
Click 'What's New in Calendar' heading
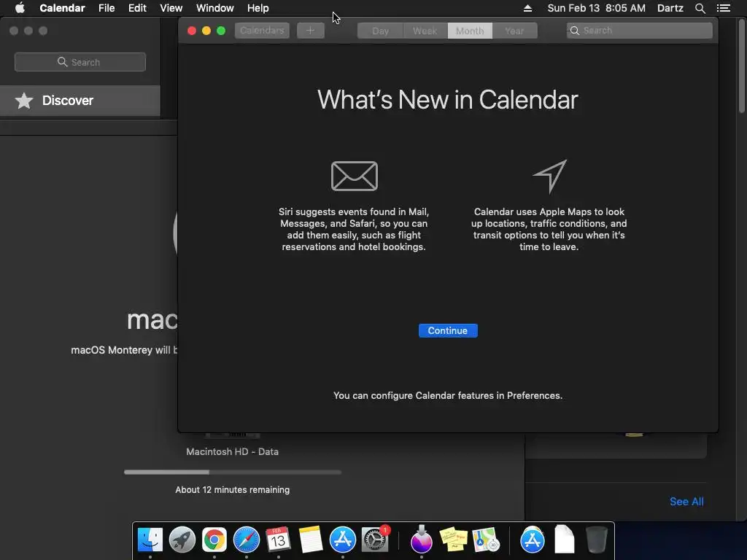tap(448, 99)
